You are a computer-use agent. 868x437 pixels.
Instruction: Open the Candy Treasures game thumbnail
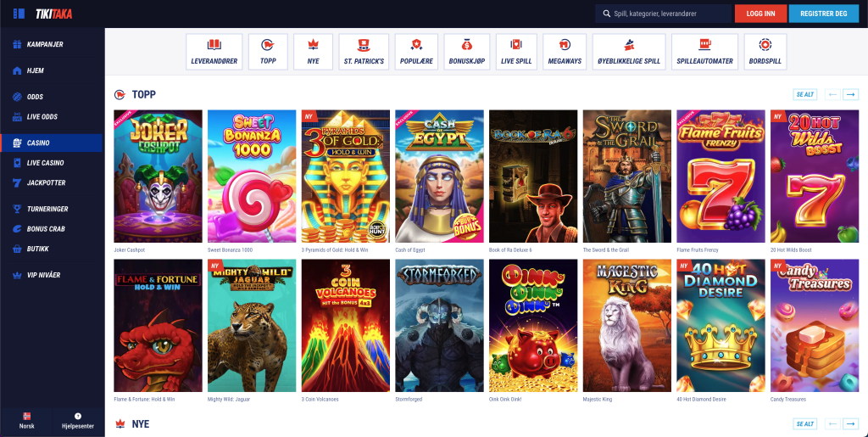click(x=815, y=326)
